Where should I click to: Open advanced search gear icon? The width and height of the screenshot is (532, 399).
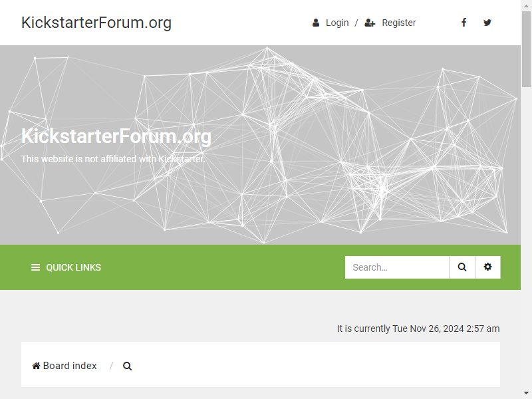tap(487, 267)
